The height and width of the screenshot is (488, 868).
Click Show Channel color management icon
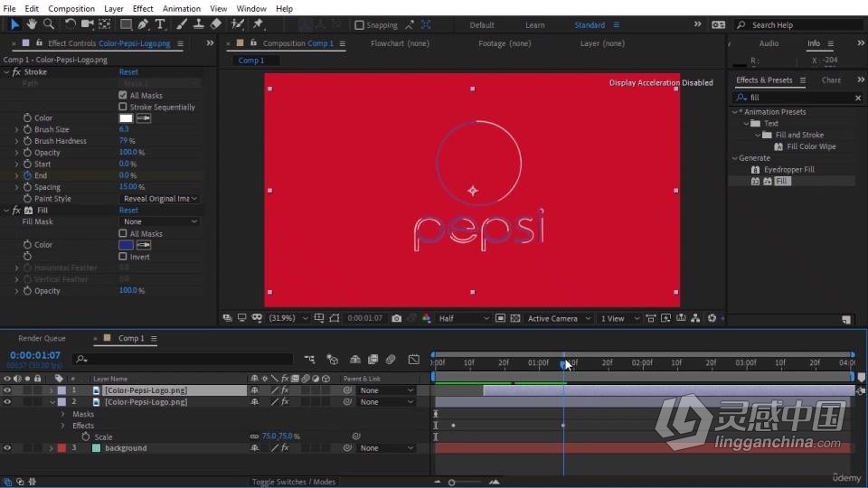click(x=426, y=318)
